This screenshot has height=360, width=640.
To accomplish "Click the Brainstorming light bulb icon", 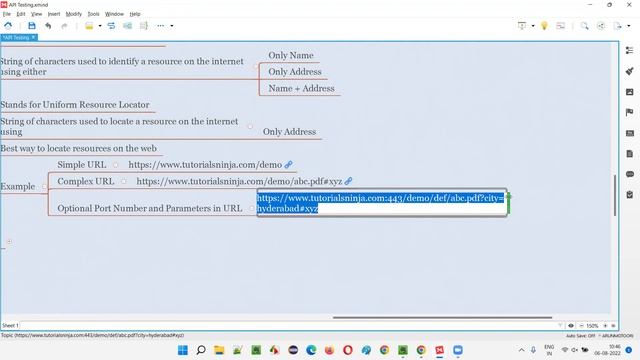I will [x=544, y=26].
